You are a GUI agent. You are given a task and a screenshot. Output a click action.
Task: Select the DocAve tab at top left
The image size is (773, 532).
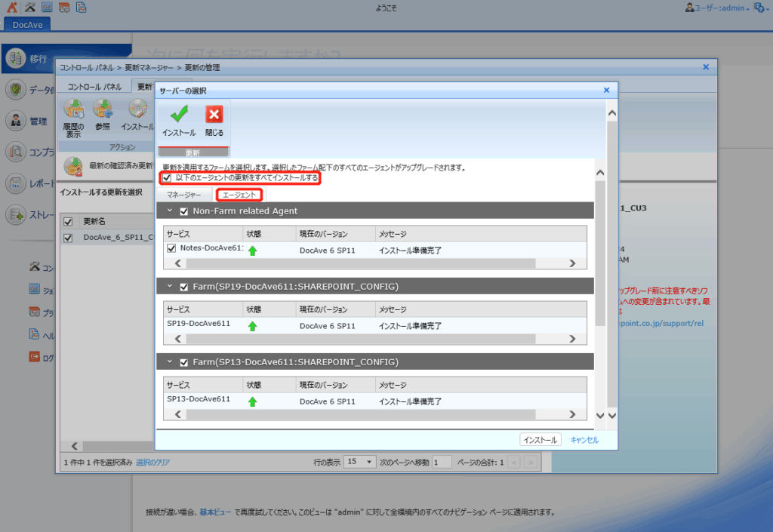(27, 25)
